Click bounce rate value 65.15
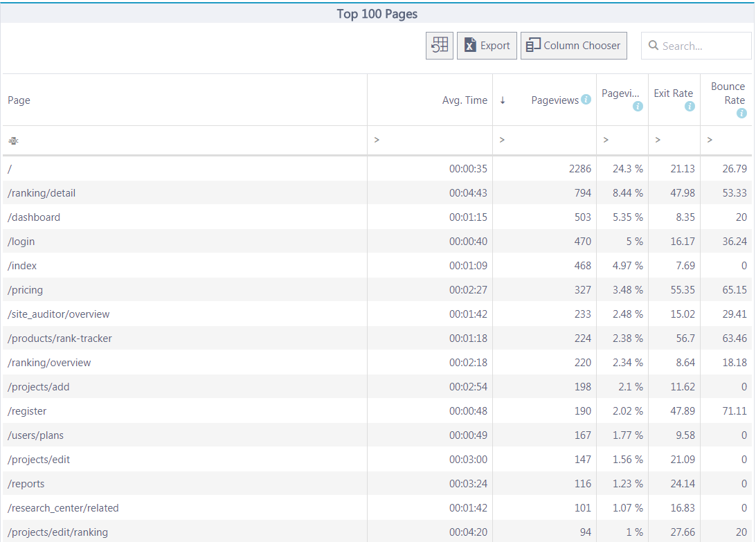756x542 pixels. (x=735, y=290)
